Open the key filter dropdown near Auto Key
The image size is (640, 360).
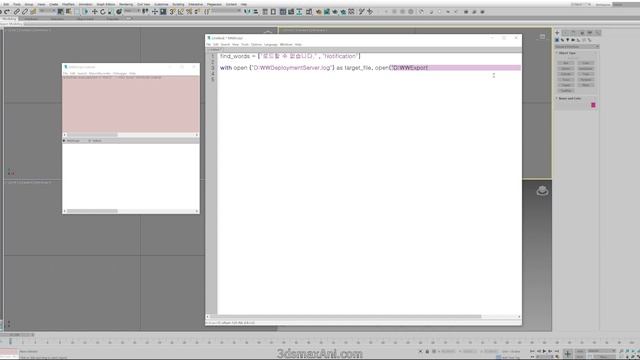tap(601, 351)
